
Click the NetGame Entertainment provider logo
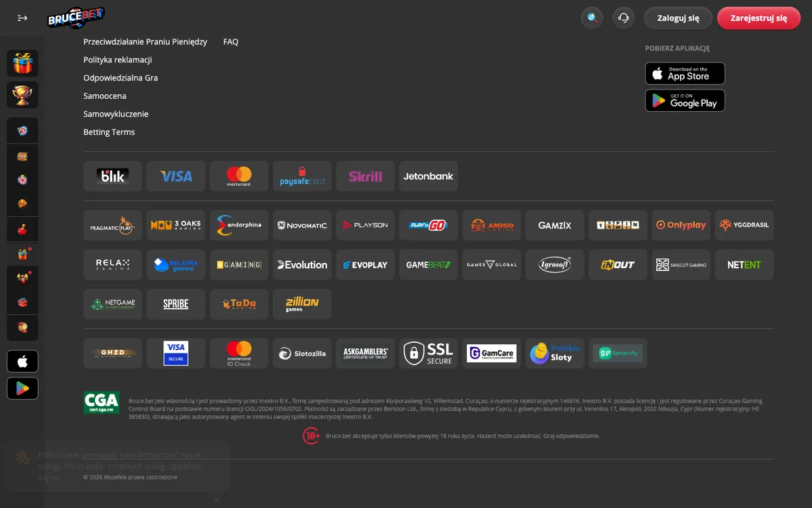click(113, 304)
